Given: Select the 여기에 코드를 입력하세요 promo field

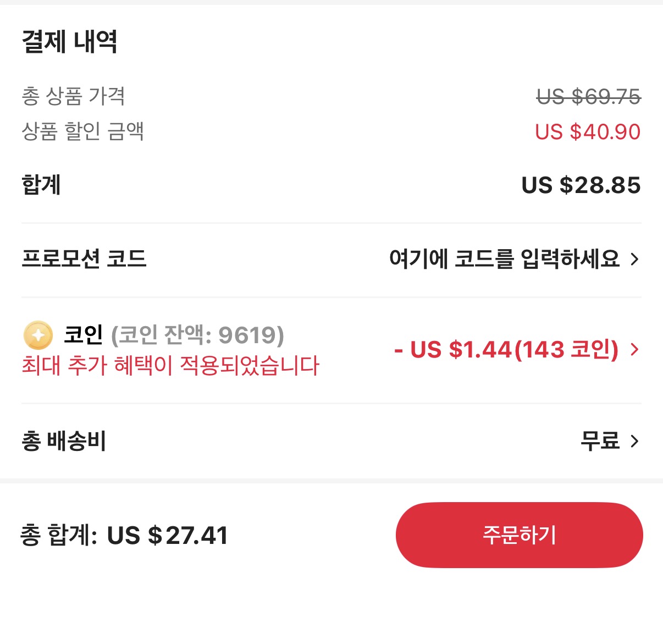Looking at the screenshot, I should pyautogui.click(x=504, y=258).
